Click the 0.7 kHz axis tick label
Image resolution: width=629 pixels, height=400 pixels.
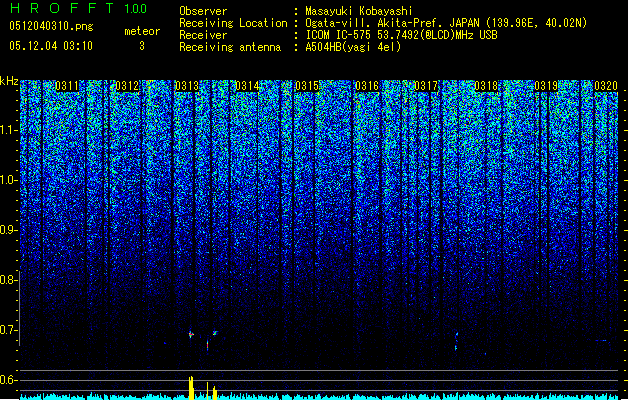(x=8, y=330)
